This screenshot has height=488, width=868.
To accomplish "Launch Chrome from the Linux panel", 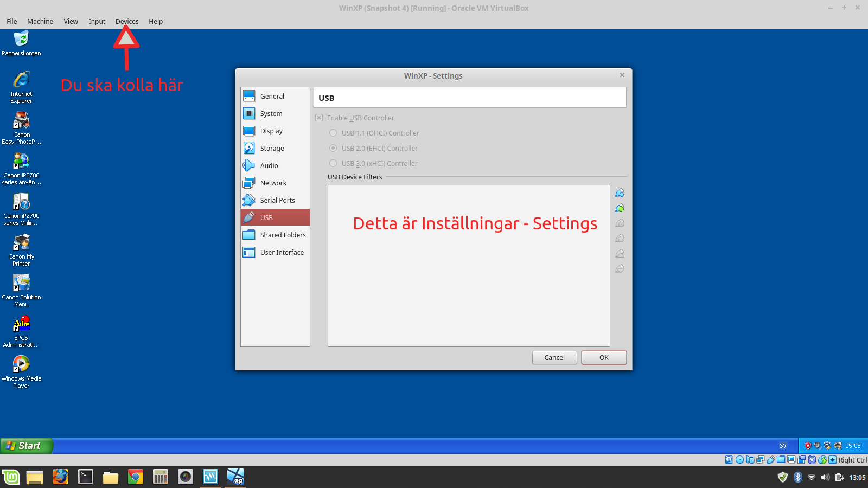I will click(x=136, y=477).
